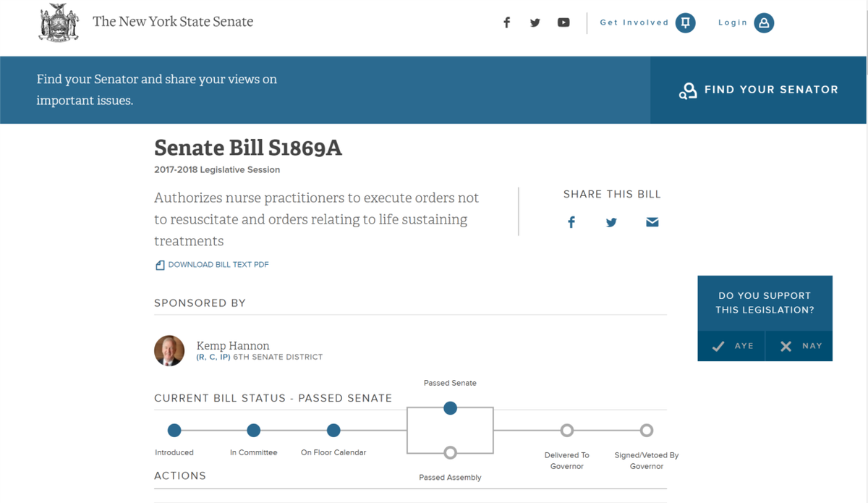Share this bill on Facebook
Image resolution: width=868 pixels, height=503 pixels.
pos(571,222)
